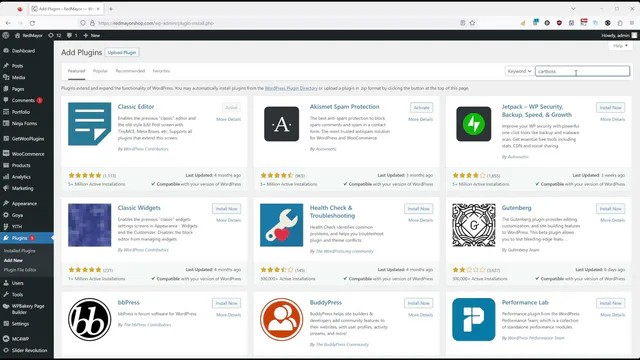Switch to the Popular tab
The width and height of the screenshot is (640, 360).
[100, 71]
